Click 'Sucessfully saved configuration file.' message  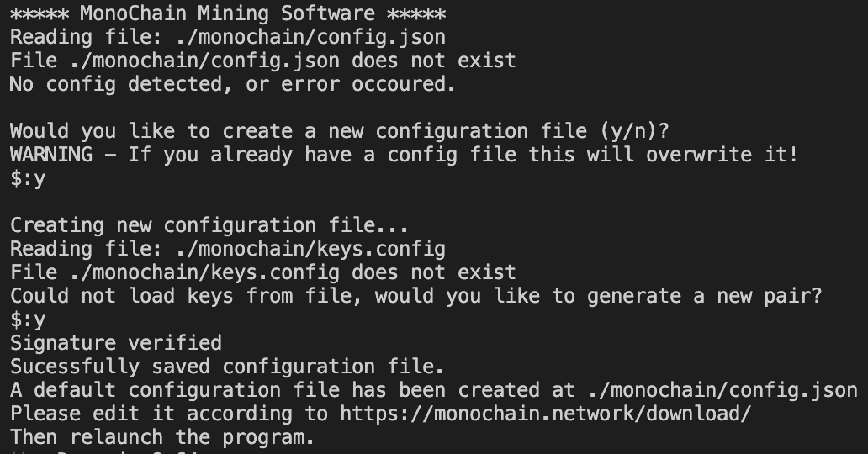click(x=228, y=367)
